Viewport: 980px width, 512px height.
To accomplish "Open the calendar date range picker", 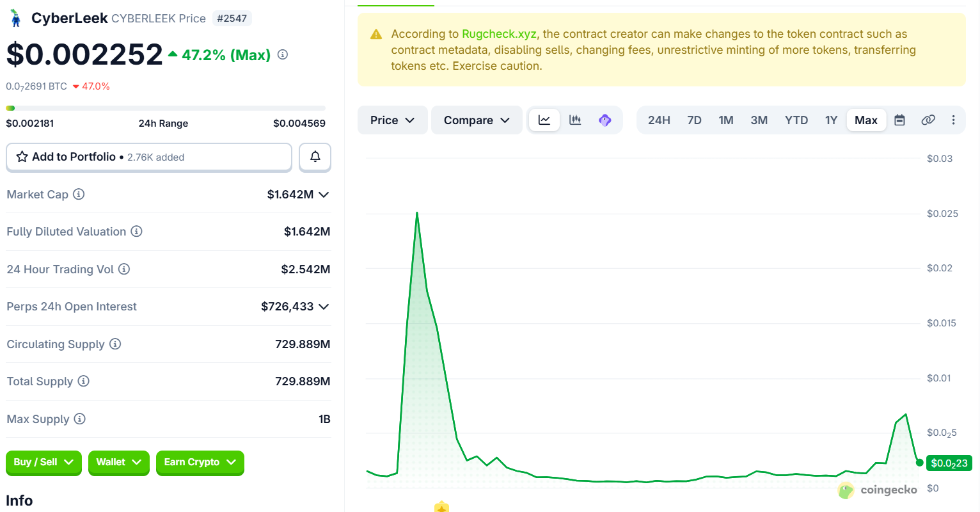I will coord(899,120).
